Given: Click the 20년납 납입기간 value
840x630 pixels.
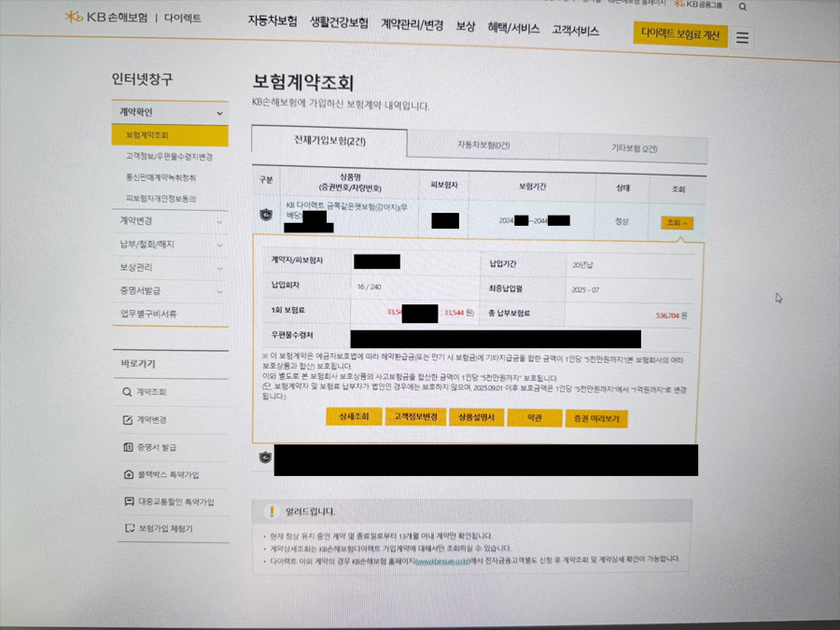Looking at the screenshot, I should click(582, 265).
